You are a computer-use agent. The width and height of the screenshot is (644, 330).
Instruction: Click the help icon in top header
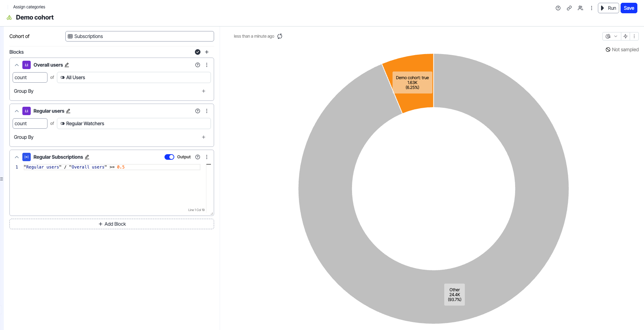pos(558,8)
